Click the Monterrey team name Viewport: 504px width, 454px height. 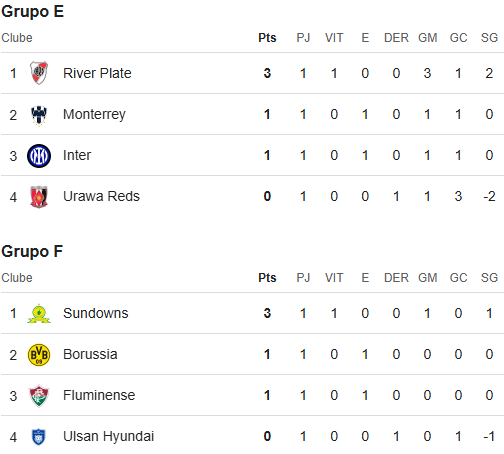pos(94,114)
